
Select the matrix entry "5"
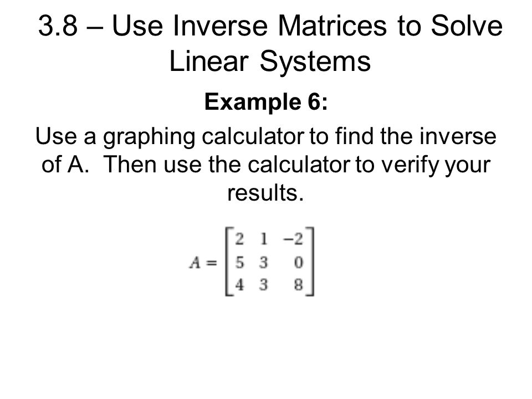pyautogui.click(x=239, y=262)
